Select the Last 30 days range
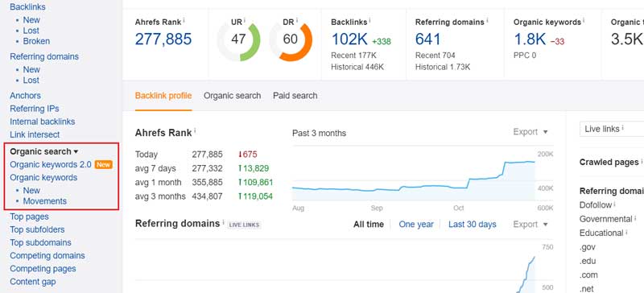The image size is (644, 293). click(473, 225)
